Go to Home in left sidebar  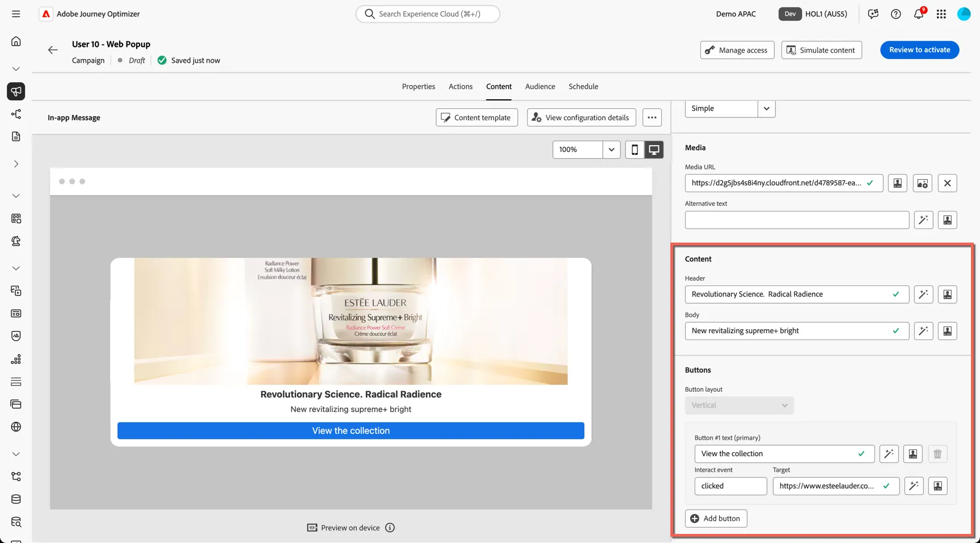pyautogui.click(x=16, y=41)
